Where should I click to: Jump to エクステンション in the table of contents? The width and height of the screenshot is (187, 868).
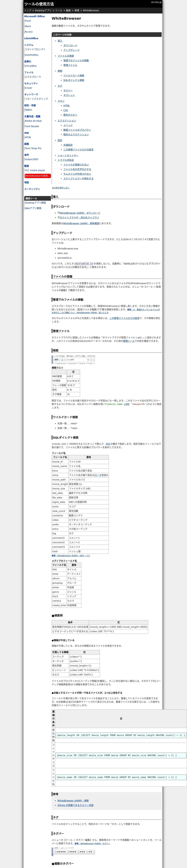(x=67, y=121)
